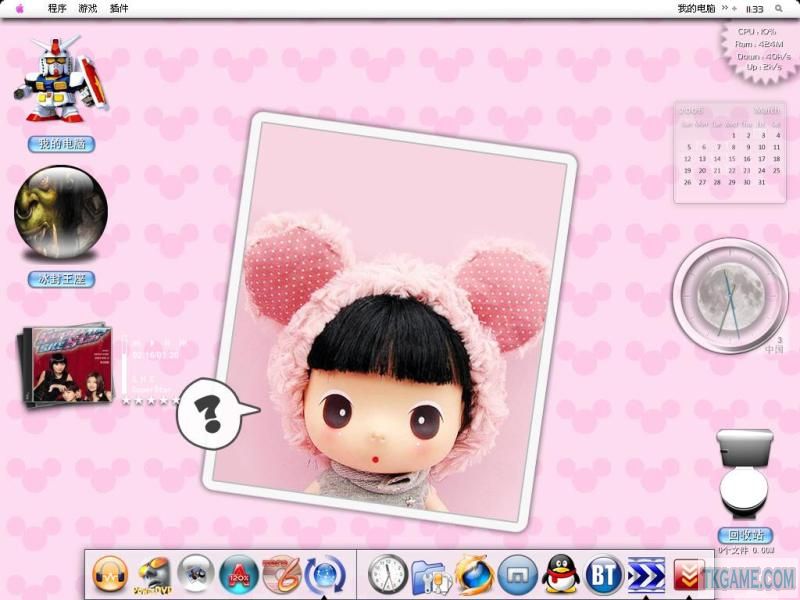Open the 游戏 menu
This screenshot has width=800, height=600.
pyautogui.click(x=88, y=9)
